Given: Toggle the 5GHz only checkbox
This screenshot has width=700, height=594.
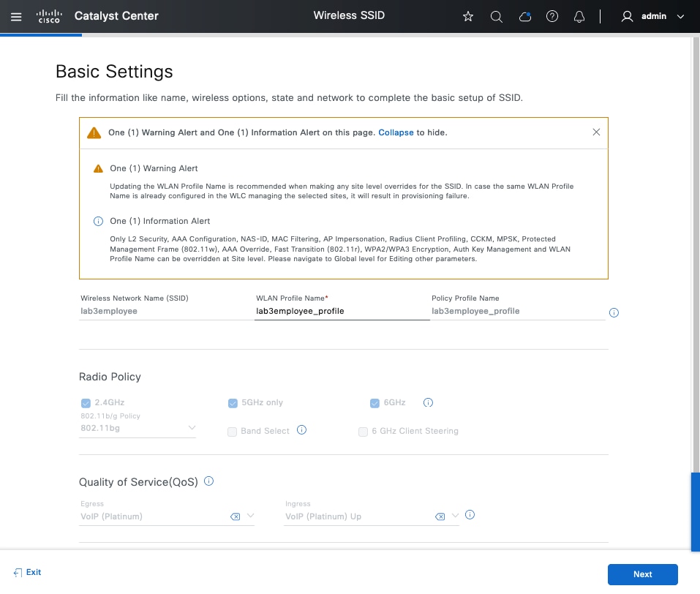Looking at the screenshot, I should [233, 402].
